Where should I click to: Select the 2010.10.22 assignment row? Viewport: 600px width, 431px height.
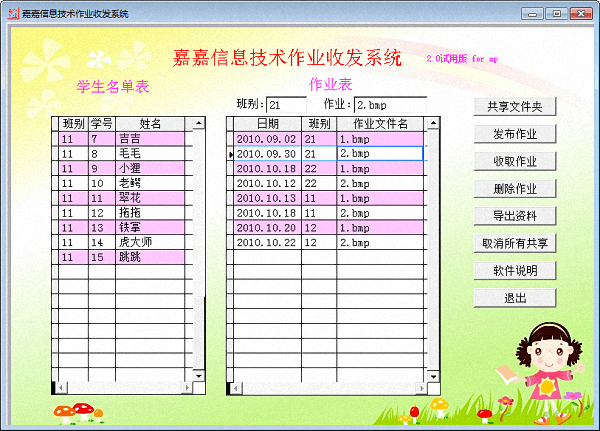[267, 242]
